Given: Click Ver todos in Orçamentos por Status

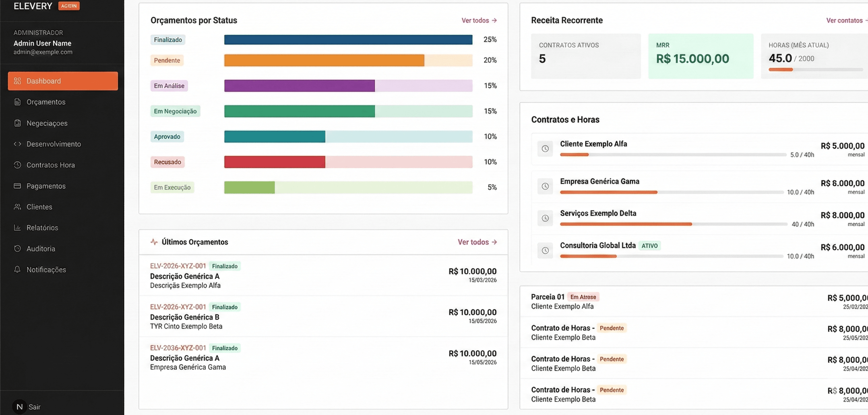Looking at the screenshot, I should [479, 20].
